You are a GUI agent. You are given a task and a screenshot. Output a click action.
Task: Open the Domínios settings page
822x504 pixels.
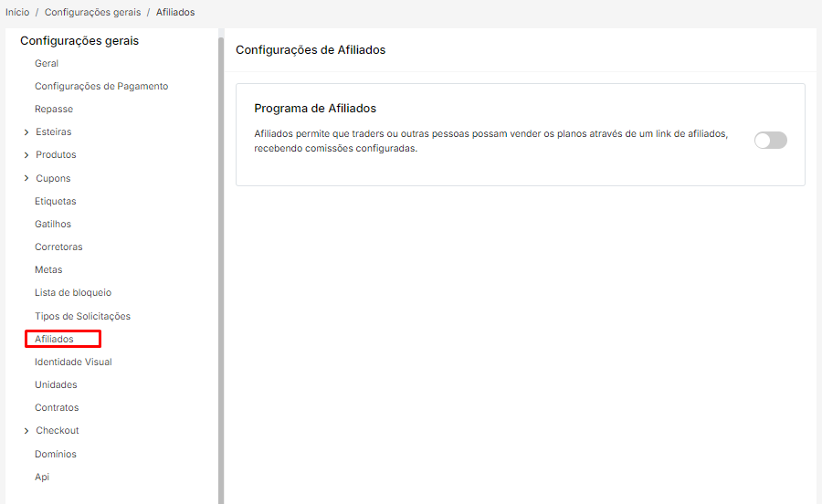(56, 455)
